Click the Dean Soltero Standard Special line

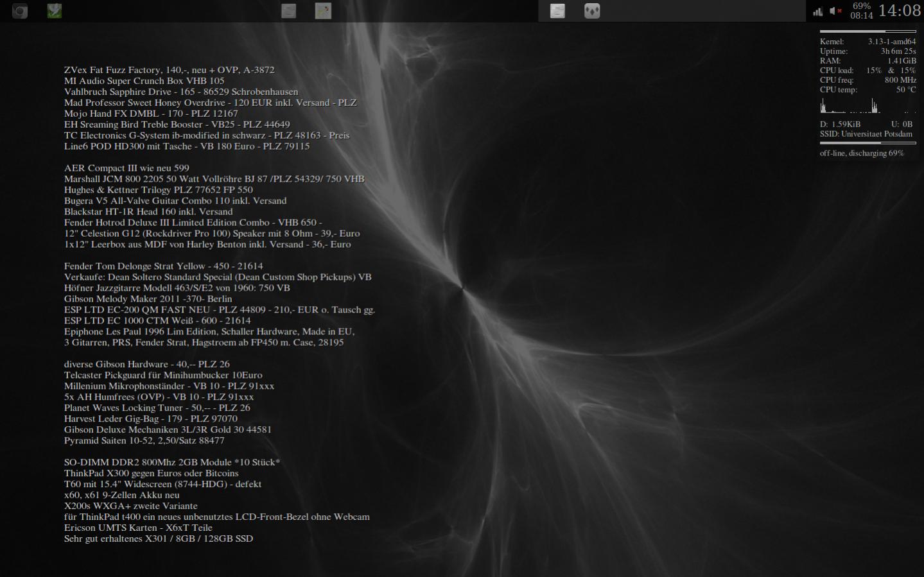pos(218,277)
